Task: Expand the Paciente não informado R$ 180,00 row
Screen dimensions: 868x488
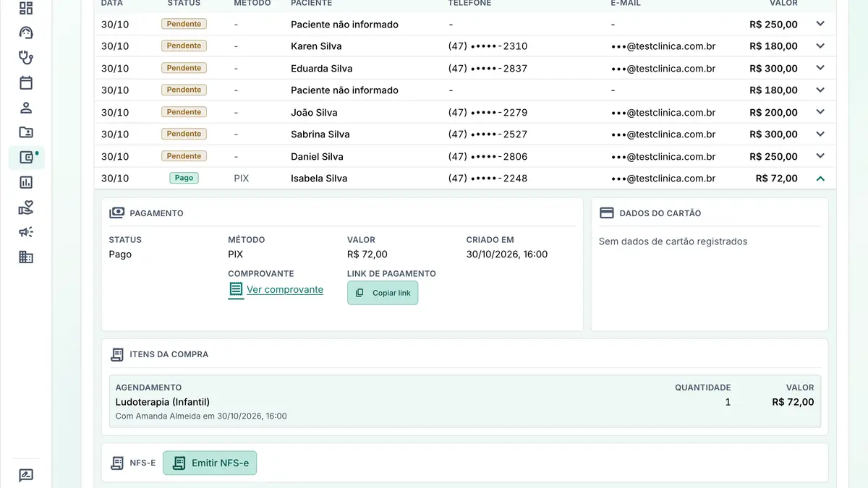Action: coord(820,90)
